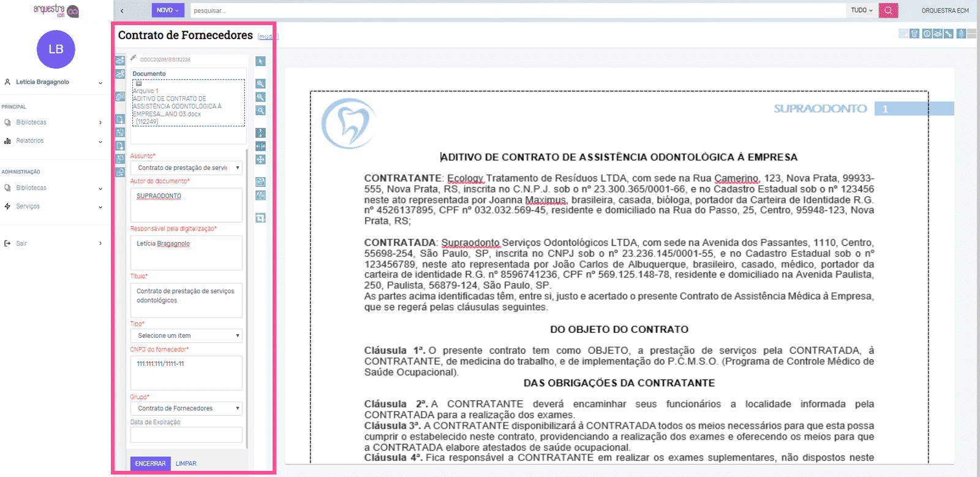Expand the Serviços menu
This screenshot has height=477, width=980.
pos(54,207)
